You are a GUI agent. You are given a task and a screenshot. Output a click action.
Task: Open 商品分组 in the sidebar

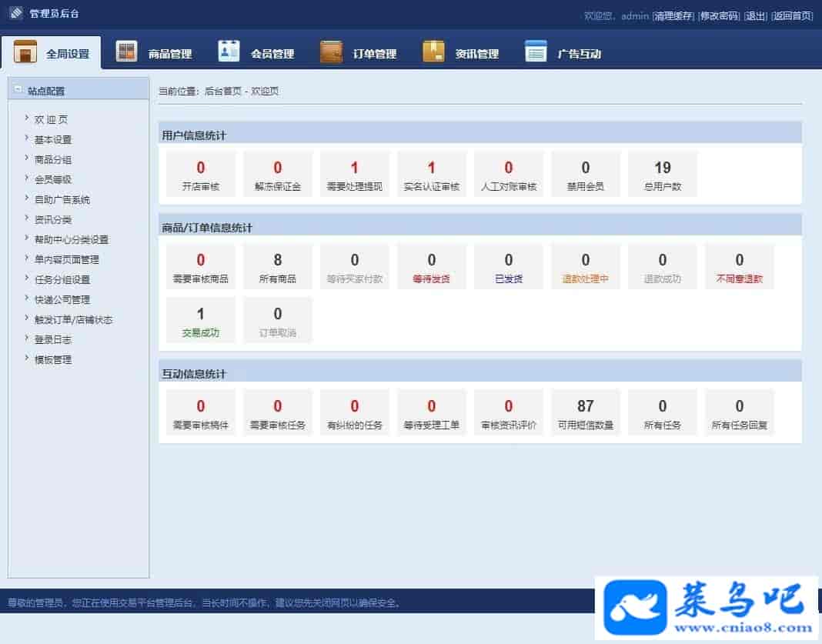(53, 159)
